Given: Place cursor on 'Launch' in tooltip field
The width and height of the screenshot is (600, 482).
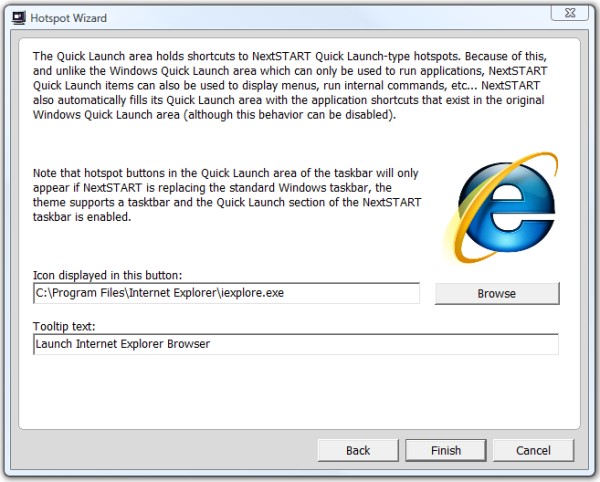Looking at the screenshot, I should (53, 344).
